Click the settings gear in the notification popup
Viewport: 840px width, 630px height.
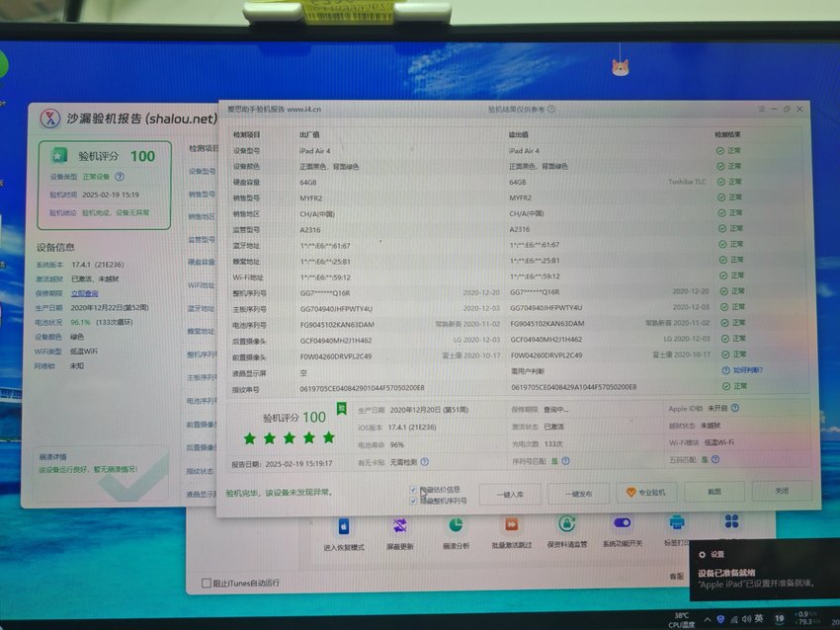702,555
